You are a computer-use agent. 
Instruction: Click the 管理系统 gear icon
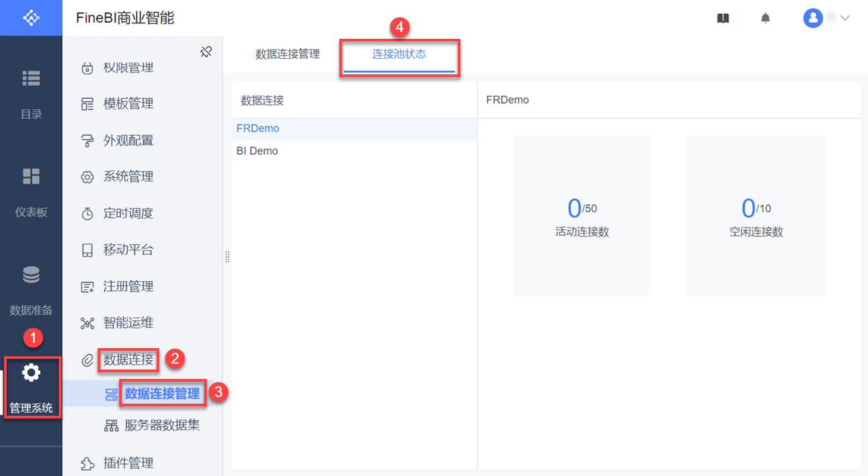point(31,373)
